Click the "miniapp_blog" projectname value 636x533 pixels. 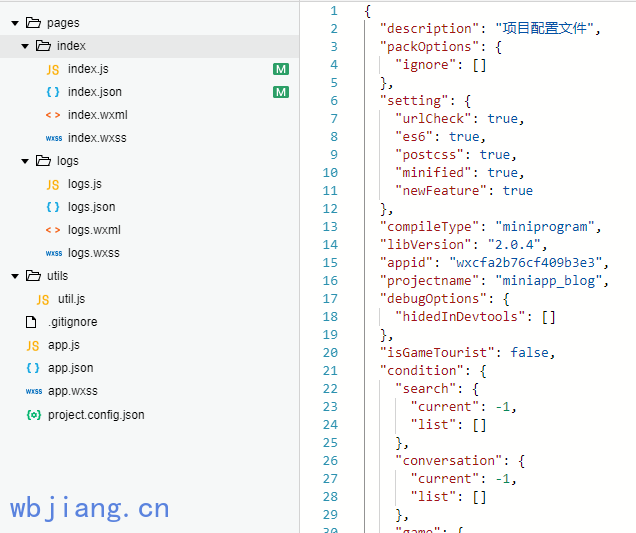pyautogui.click(x=554, y=280)
